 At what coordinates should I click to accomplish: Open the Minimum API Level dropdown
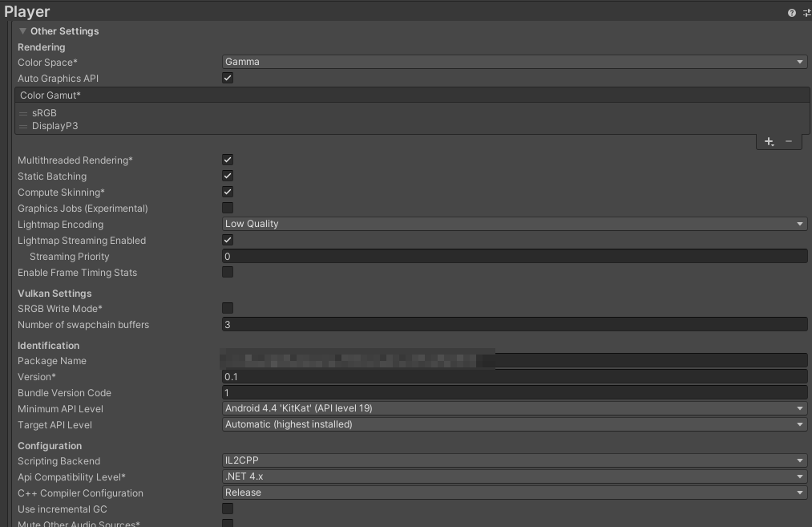[x=513, y=408]
